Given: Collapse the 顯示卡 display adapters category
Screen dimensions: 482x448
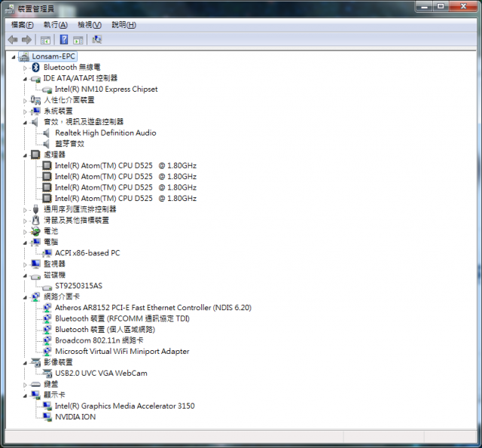Looking at the screenshot, I should point(25,396).
